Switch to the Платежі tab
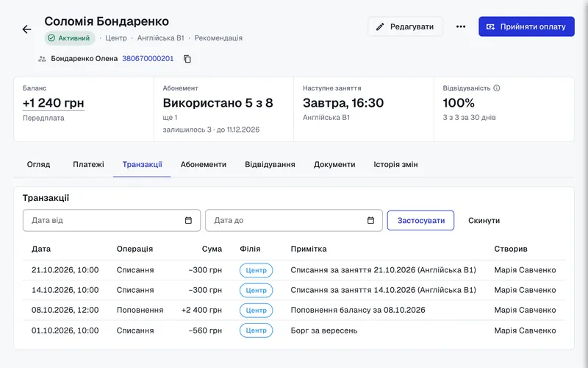The width and height of the screenshot is (588, 368). coord(88,164)
